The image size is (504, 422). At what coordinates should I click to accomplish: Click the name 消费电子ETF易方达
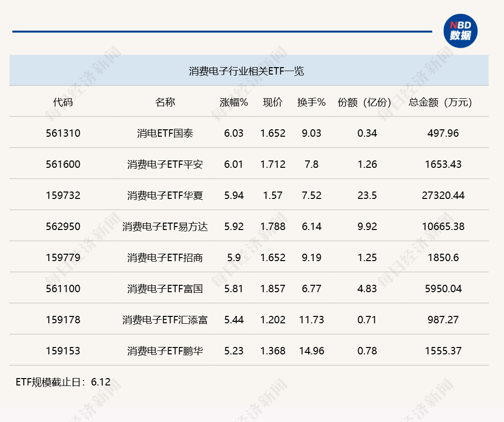[x=165, y=227]
